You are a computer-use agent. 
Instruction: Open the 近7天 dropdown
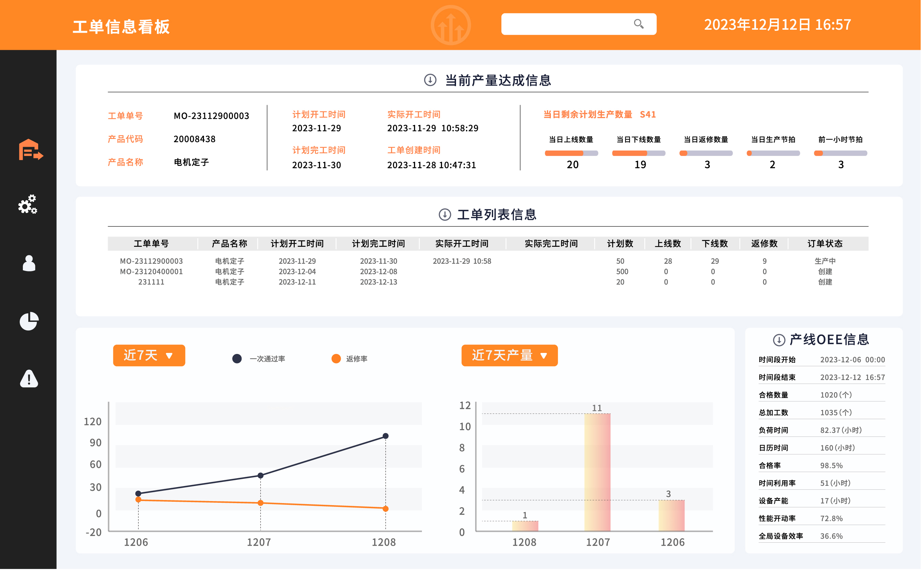click(x=149, y=356)
